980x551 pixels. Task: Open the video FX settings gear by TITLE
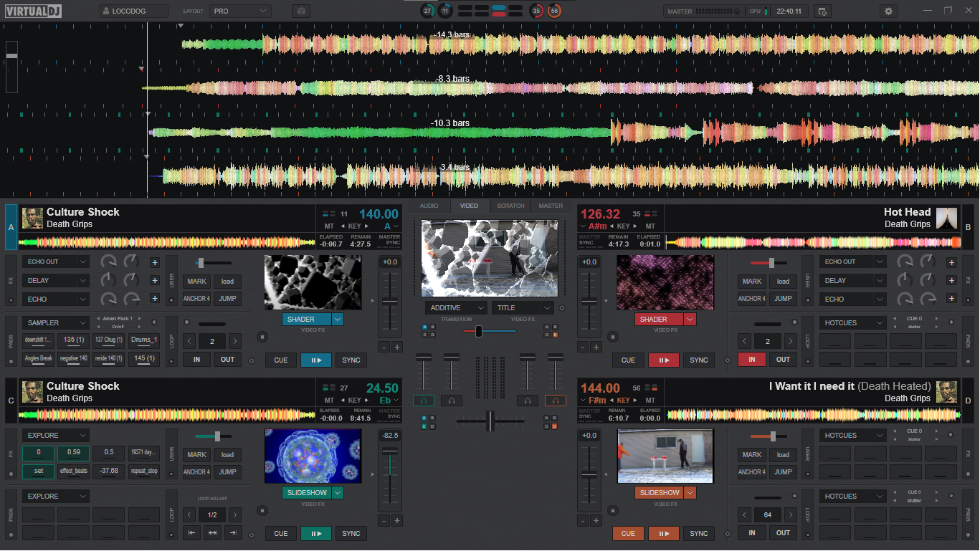pos(561,308)
